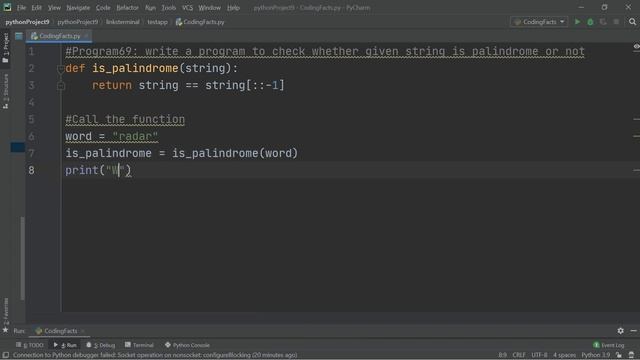Open the CodingFacts run configuration dropdown
This screenshot has height=360, width=640.
539,22
